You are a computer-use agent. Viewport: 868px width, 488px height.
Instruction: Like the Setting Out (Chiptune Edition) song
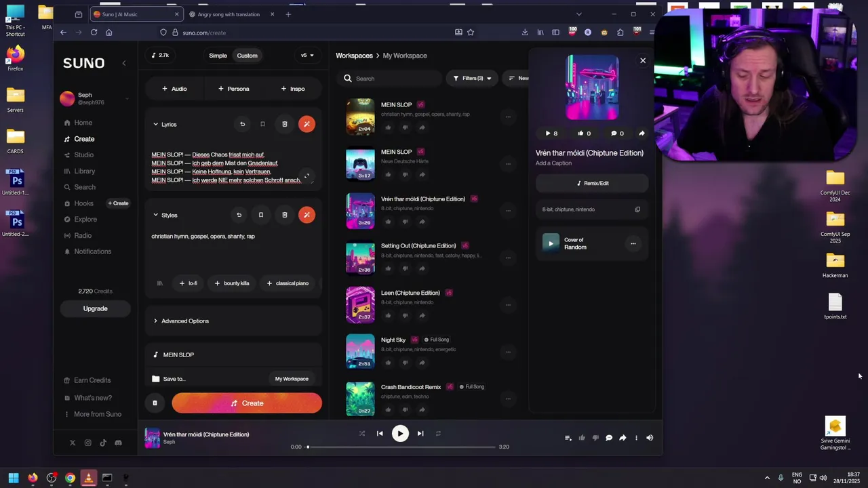[x=388, y=268]
